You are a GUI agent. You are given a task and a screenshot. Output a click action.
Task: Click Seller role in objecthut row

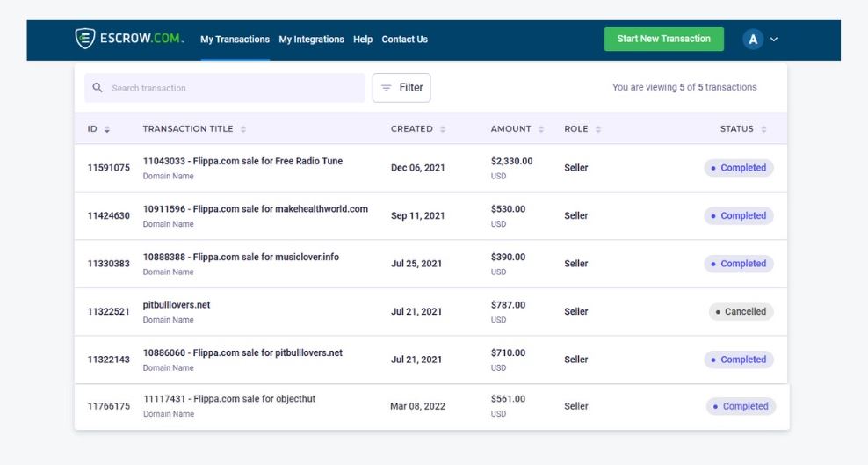(576, 406)
